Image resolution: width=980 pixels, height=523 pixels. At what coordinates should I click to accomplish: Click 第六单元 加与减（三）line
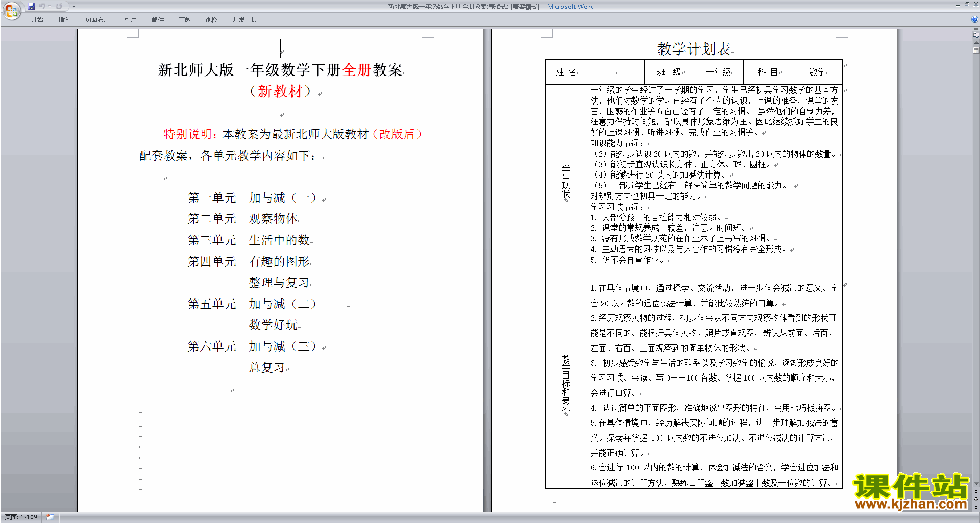(x=253, y=346)
